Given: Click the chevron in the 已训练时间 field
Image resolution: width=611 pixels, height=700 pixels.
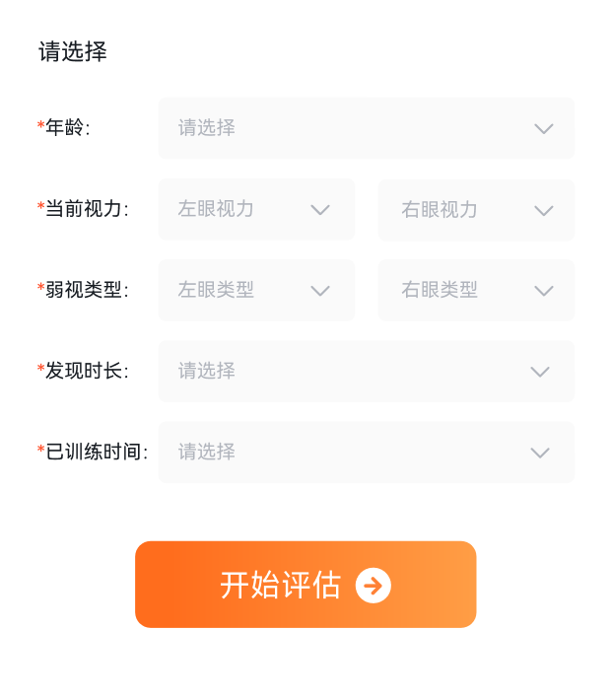Looking at the screenshot, I should pyautogui.click(x=539, y=453).
